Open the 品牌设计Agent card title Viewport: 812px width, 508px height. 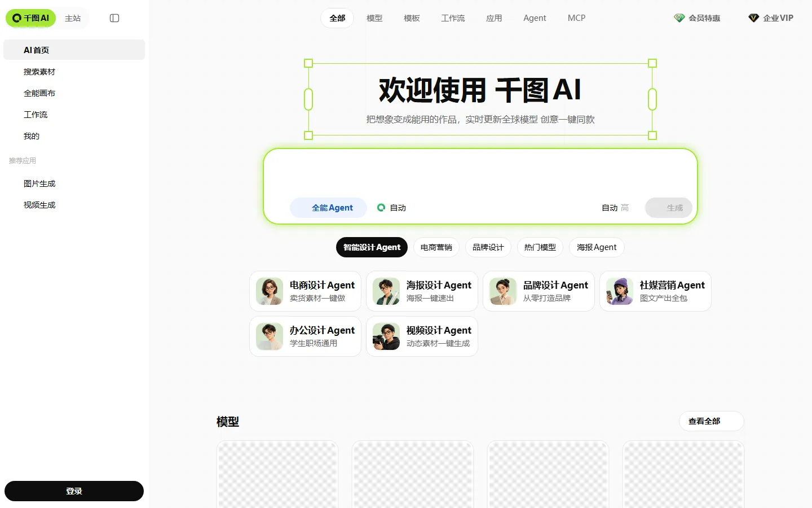pos(555,285)
